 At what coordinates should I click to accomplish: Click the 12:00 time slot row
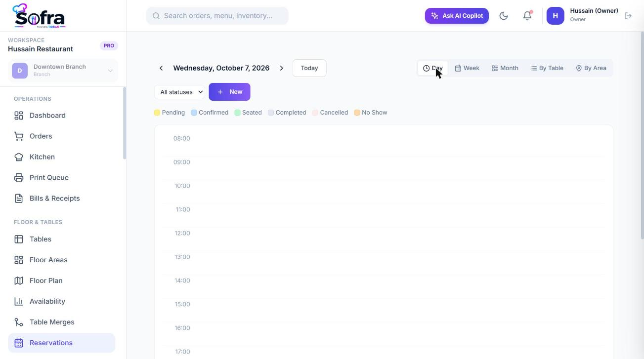(384, 239)
